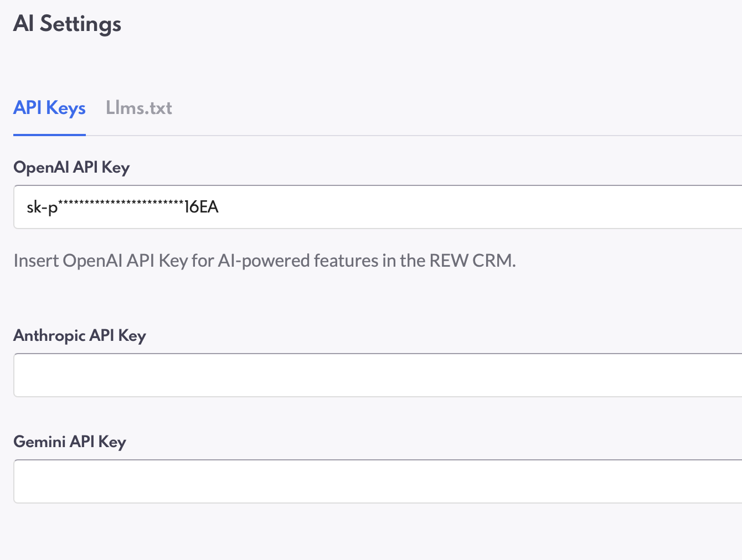This screenshot has height=560, width=742.
Task: Click the "Insert OpenAI API Key" helper text
Action: (101, 261)
